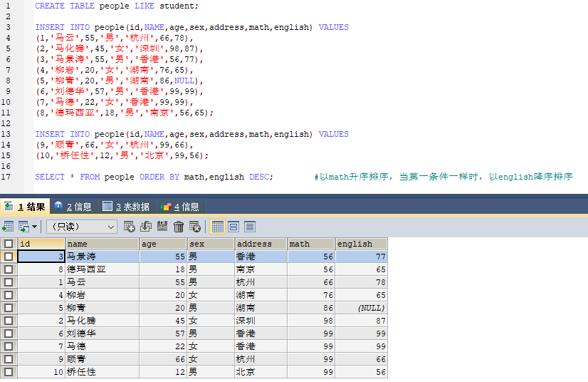The height and width of the screenshot is (382, 588).
Task: Select the id cell 10 of 桥任性
Action: (x=41, y=372)
